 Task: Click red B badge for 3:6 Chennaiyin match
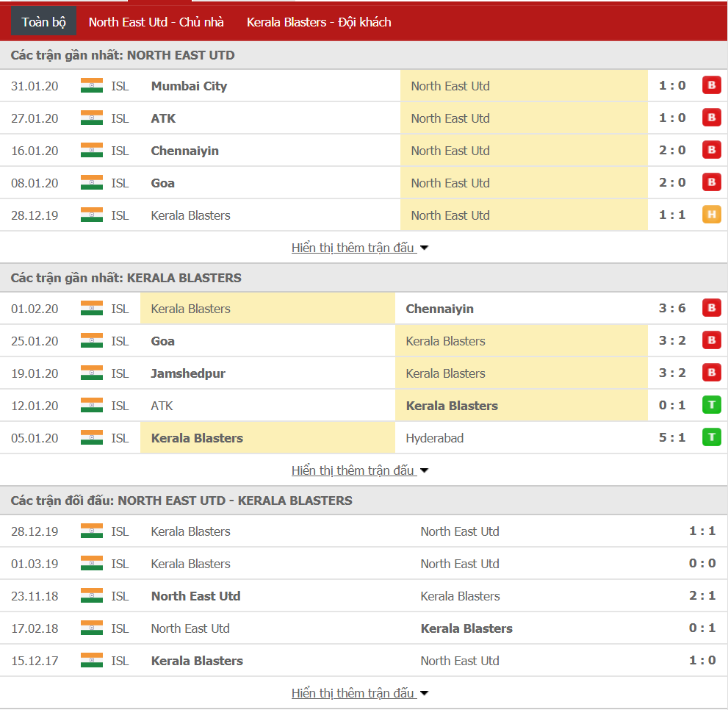click(x=711, y=308)
